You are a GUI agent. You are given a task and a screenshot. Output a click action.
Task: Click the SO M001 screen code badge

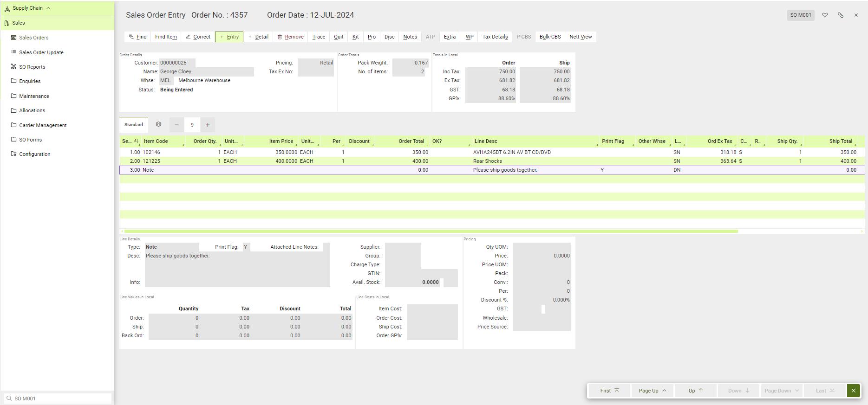[801, 15]
